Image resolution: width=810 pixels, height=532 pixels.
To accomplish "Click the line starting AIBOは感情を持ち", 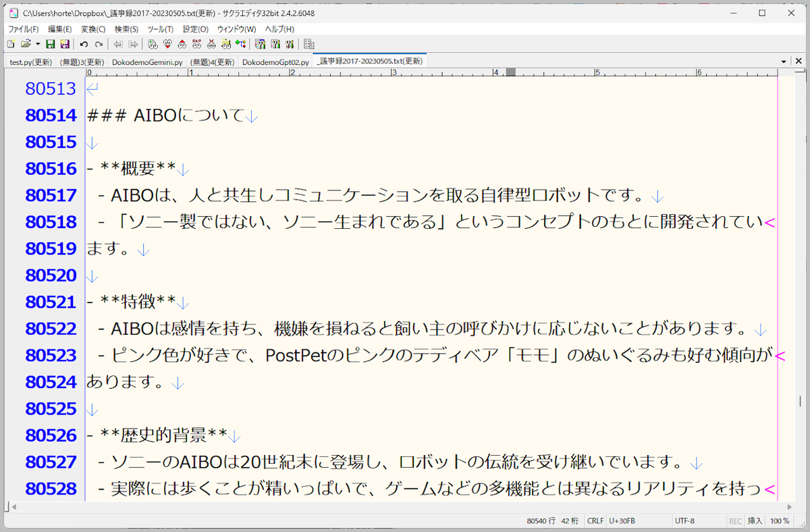I will 426,329.
